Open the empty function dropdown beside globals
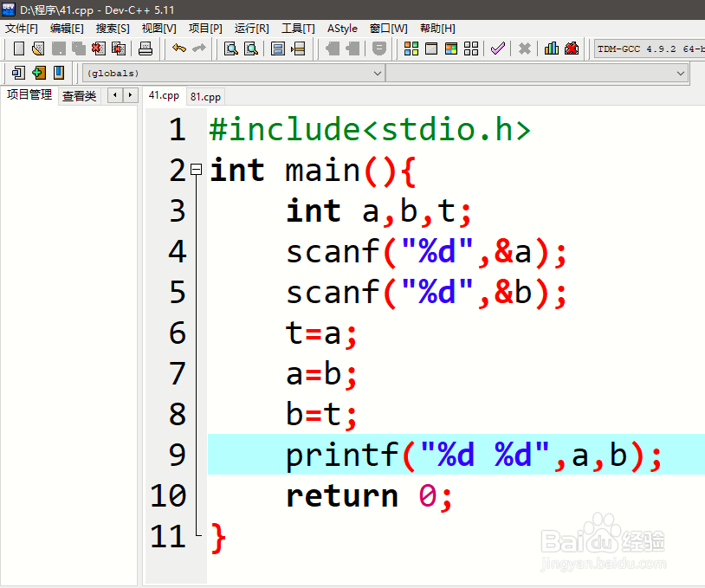 coord(537,73)
